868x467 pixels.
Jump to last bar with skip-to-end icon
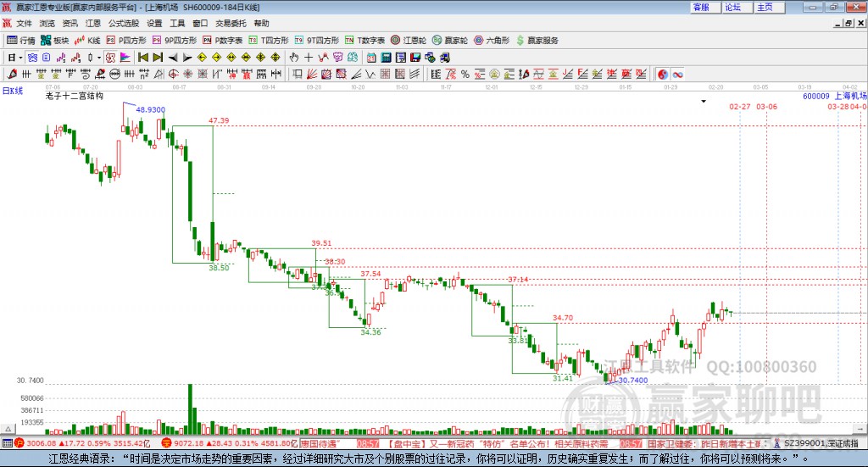pos(158,58)
